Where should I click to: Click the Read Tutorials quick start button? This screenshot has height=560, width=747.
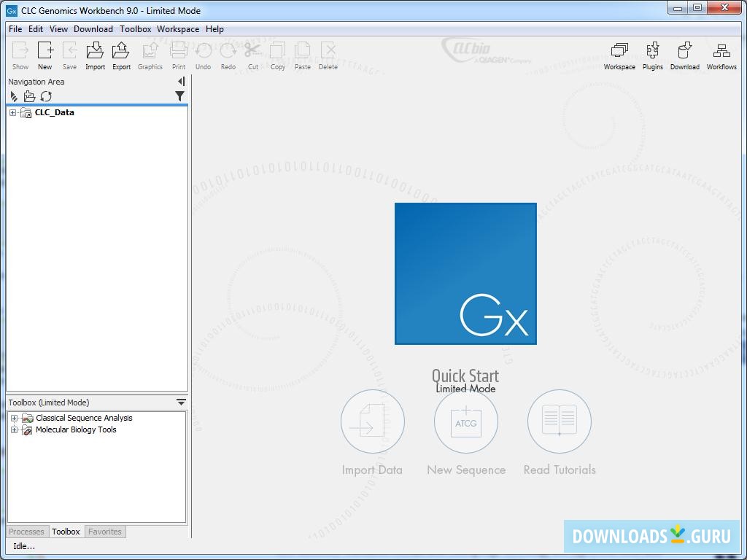coord(560,421)
